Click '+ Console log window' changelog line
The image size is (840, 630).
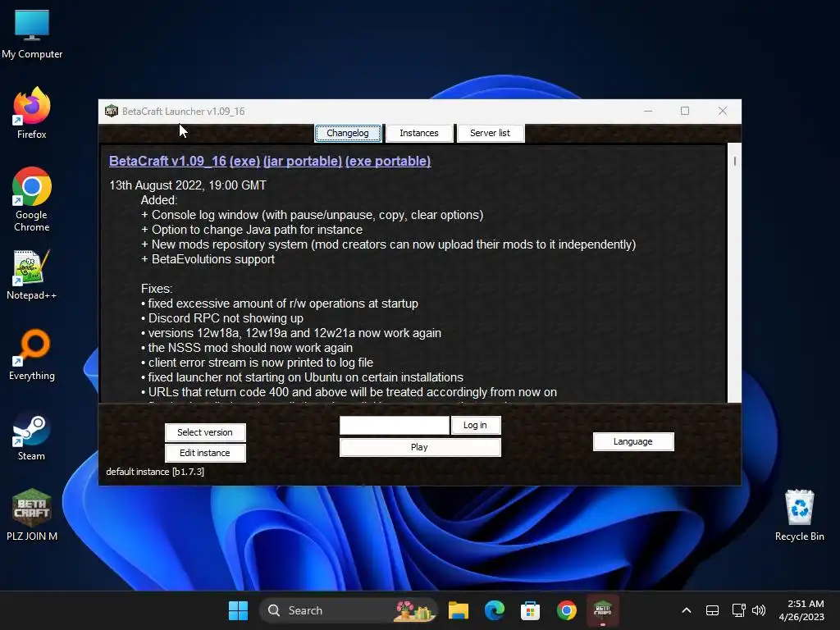[312, 215]
